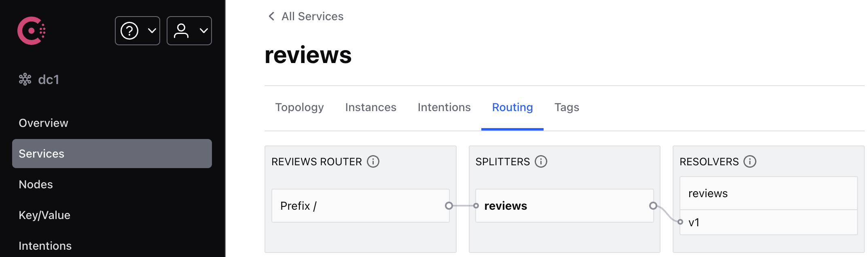Select the Intentions tab
868x257 pixels.
point(444,107)
